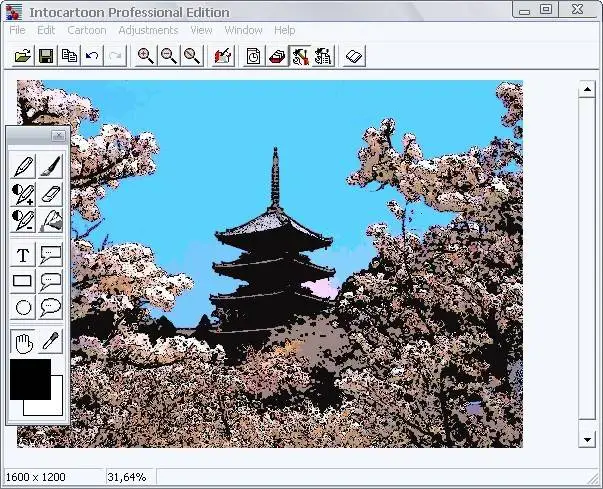Click the red stamp-like toolbar icon
This screenshot has height=489, width=603.
277,56
